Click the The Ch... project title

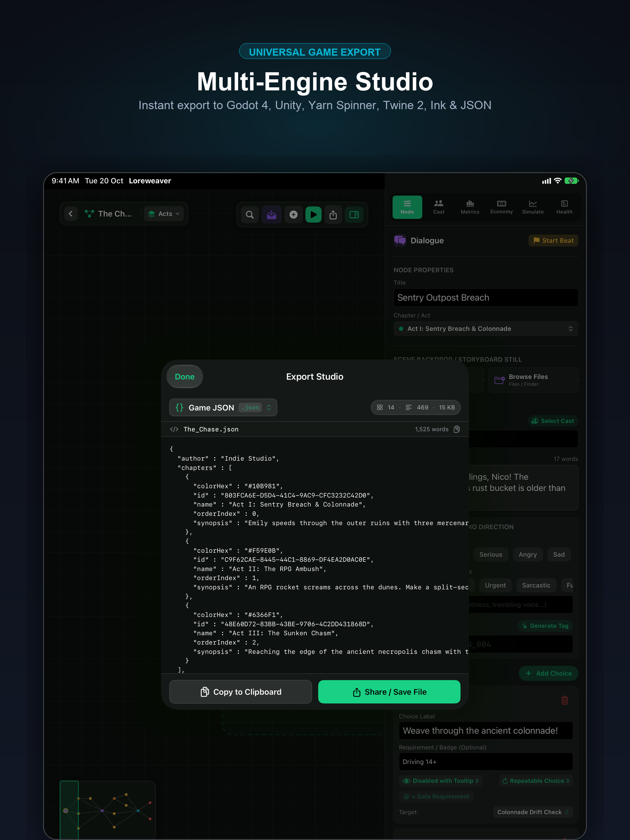tap(115, 214)
